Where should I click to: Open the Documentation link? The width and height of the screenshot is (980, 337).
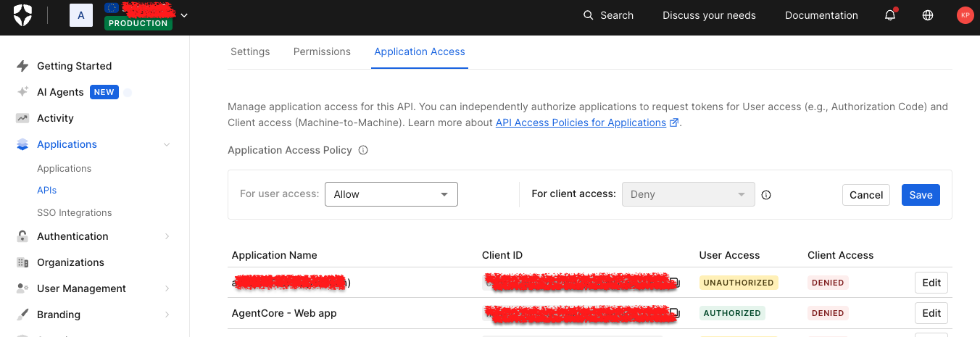tap(821, 15)
